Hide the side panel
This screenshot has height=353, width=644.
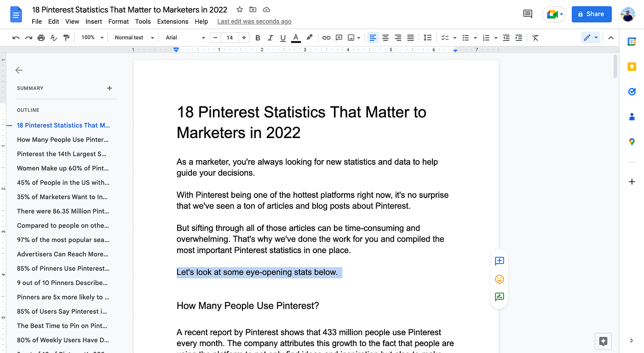[632, 341]
